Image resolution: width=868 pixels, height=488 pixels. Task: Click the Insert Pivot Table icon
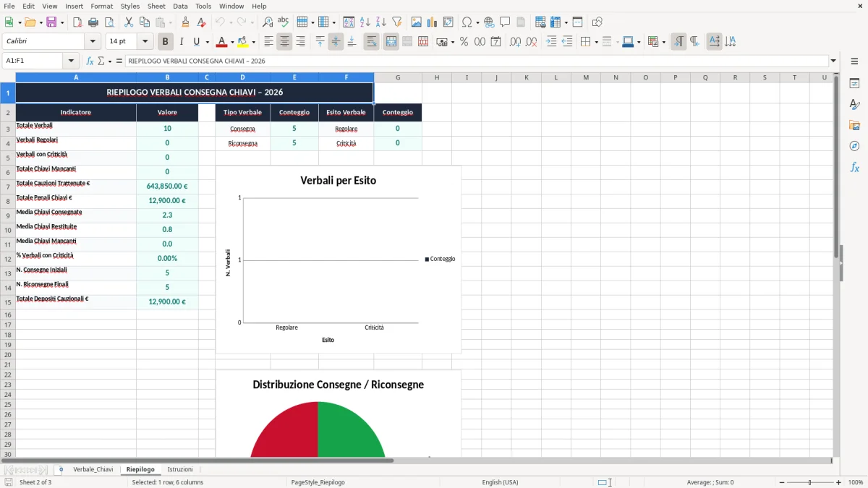448,22
